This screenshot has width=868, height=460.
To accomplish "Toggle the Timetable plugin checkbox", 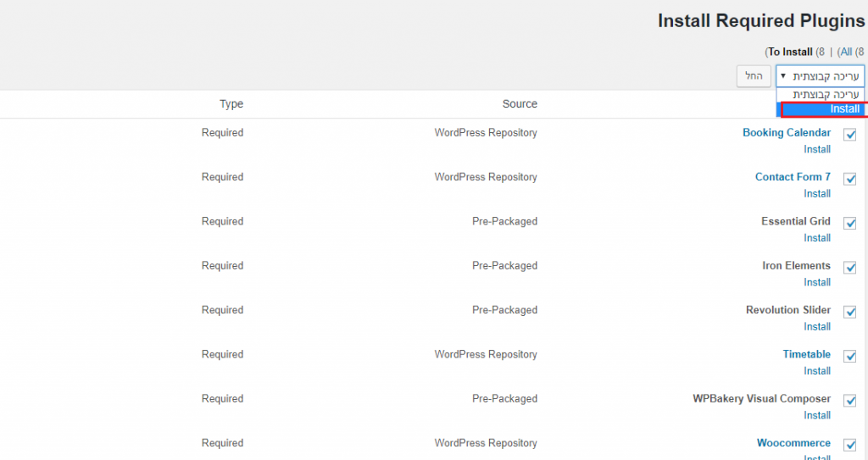I will click(849, 356).
